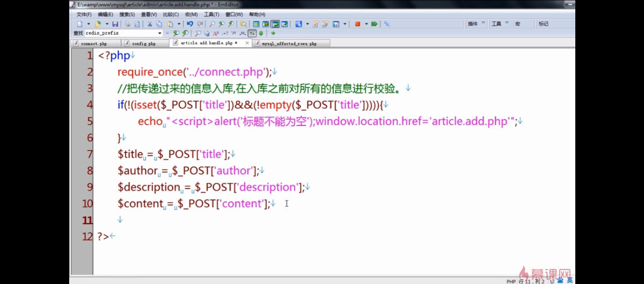Screen dimensions: 644x284
Task: Save the document with the floppy disk icon
Action: click(115, 24)
